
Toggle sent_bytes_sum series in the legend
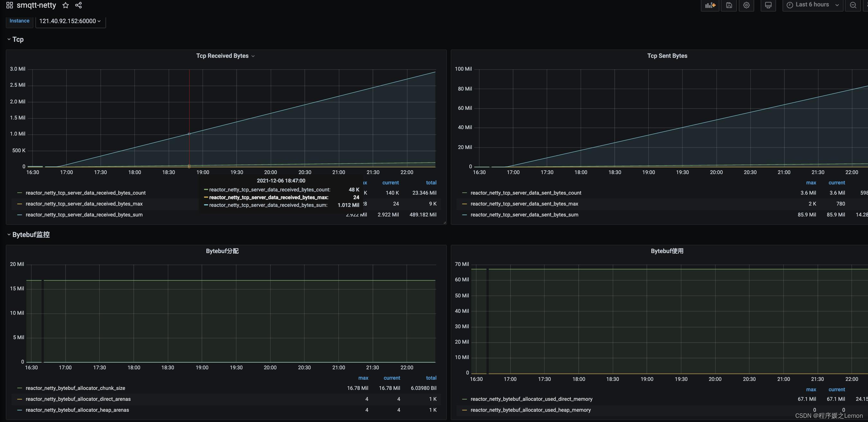[524, 215]
